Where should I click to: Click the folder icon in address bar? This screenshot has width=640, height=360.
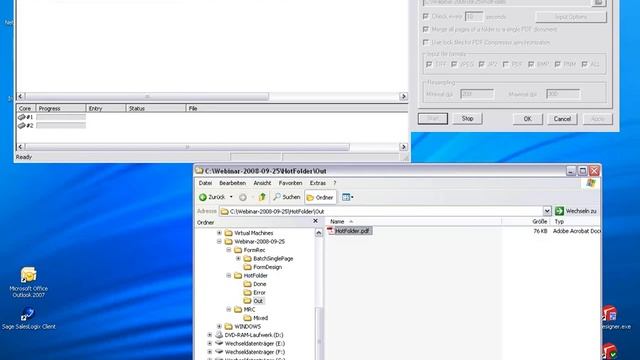click(x=224, y=211)
